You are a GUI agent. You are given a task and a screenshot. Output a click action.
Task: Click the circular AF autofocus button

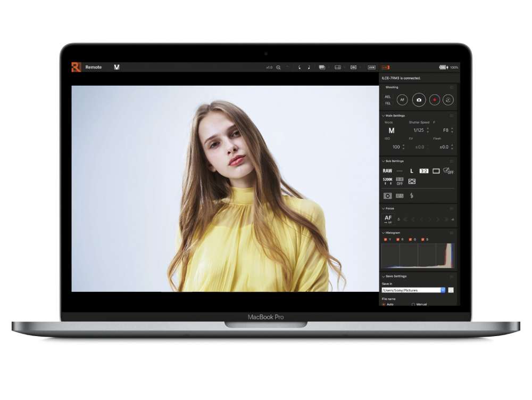pyautogui.click(x=402, y=100)
